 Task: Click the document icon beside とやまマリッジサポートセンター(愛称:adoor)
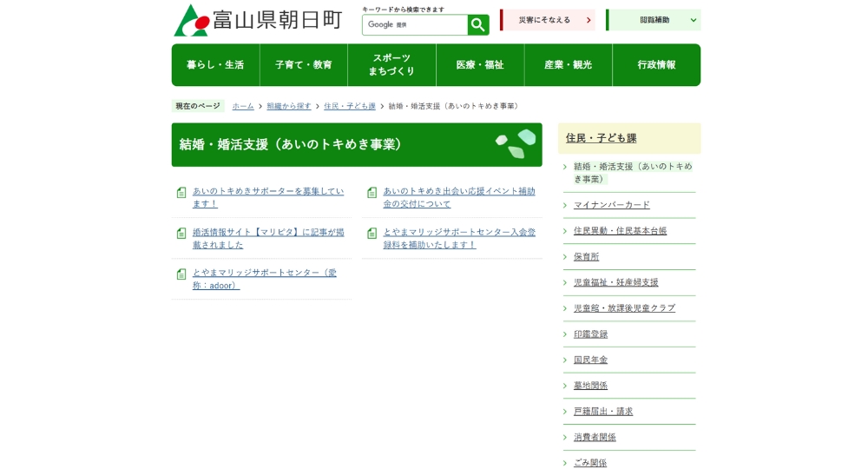coord(181,274)
